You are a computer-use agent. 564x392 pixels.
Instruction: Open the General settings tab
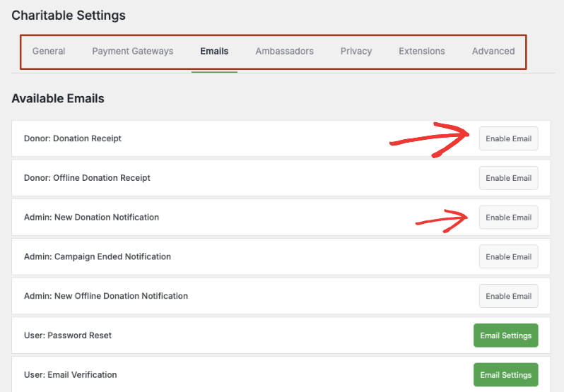pos(49,52)
